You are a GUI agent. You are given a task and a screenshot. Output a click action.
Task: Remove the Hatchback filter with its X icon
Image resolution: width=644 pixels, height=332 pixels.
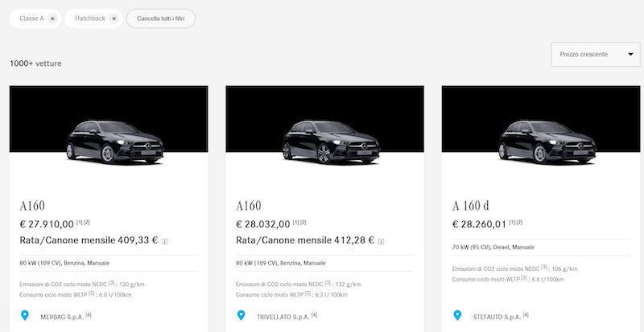coord(114,18)
